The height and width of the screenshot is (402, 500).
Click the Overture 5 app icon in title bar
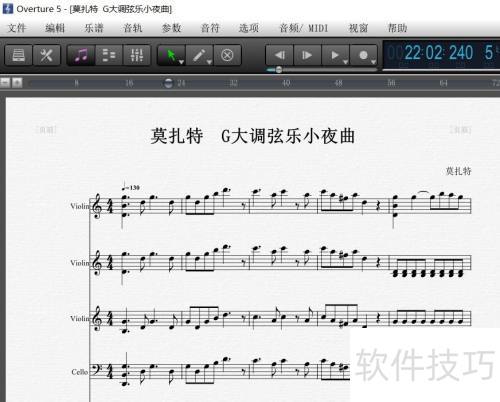(x=7, y=8)
